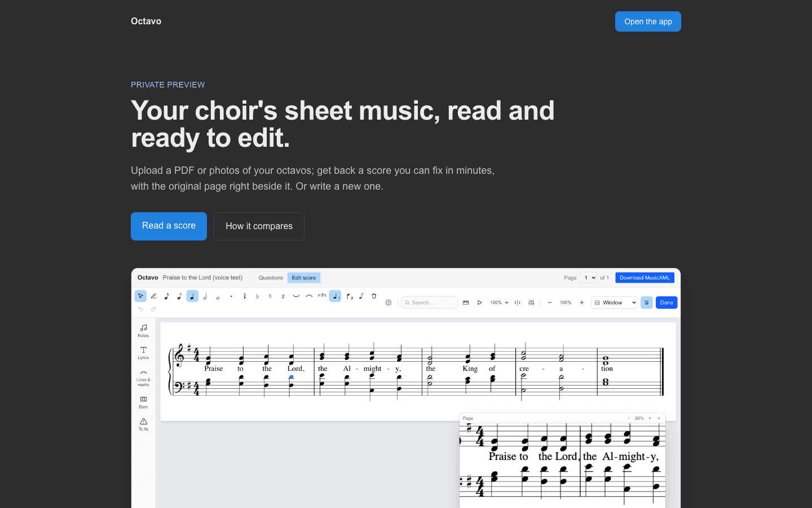This screenshot has height=508, width=812.
Task: Click Download MusicXML button
Action: coord(645,278)
